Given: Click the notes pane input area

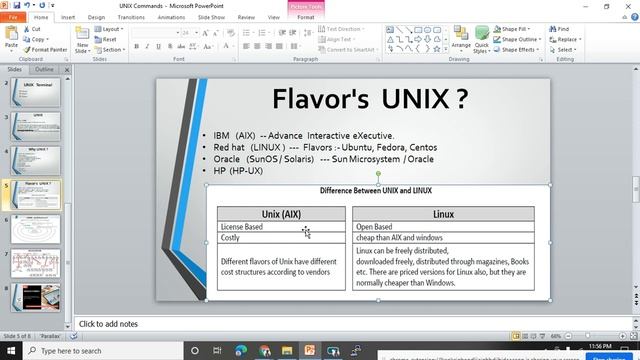Looking at the screenshot, I should [x=353, y=324].
